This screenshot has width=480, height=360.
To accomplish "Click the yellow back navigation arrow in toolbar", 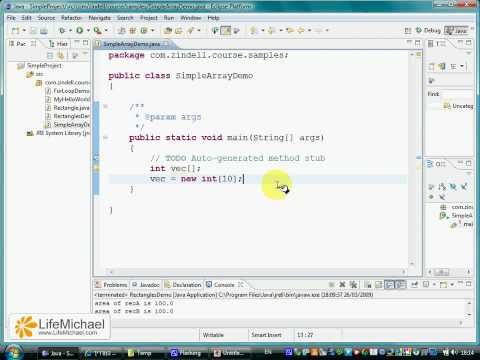I will (289, 30).
